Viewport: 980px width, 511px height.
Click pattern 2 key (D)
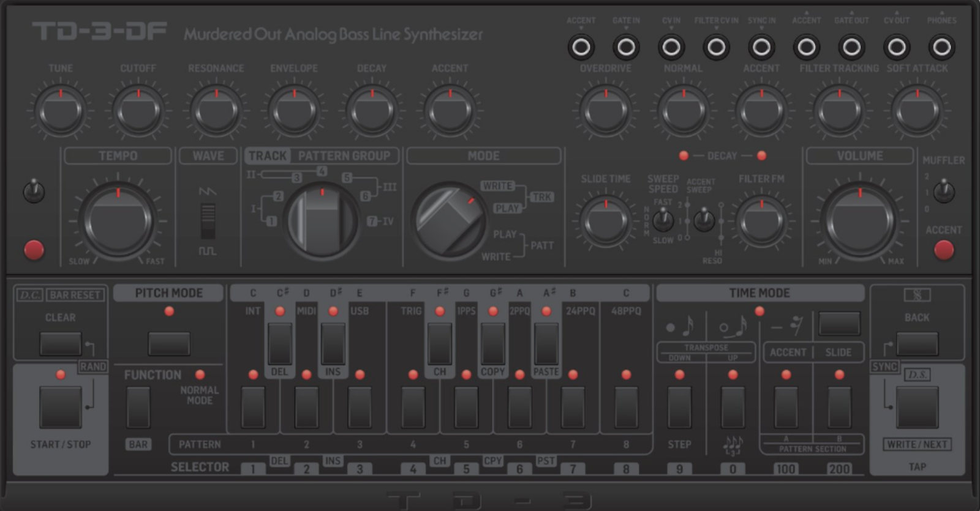point(306,407)
